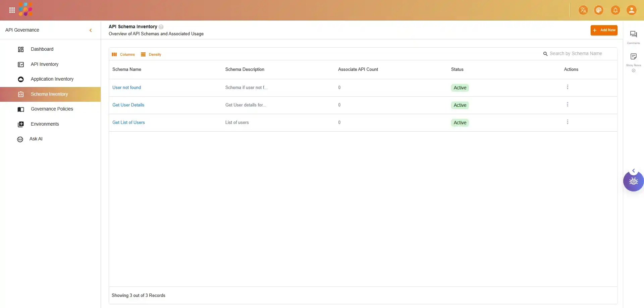Click the Add New button

coord(604,30)
